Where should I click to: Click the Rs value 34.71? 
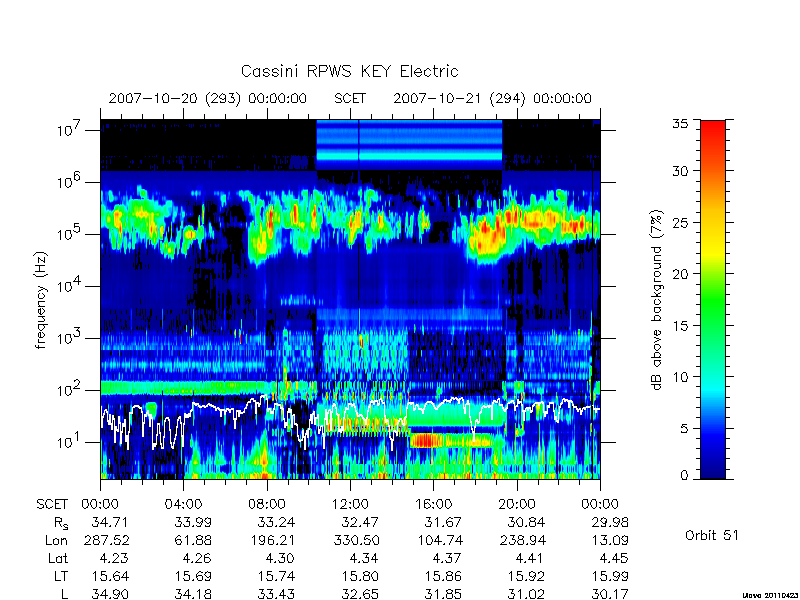109,522
